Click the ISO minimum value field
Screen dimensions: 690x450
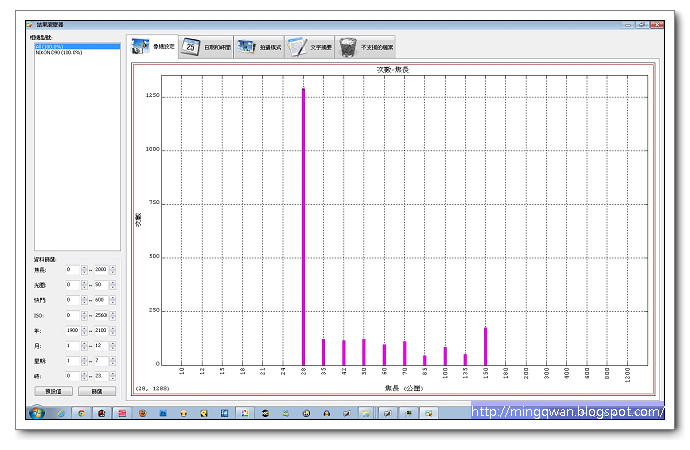coord(73,315)
